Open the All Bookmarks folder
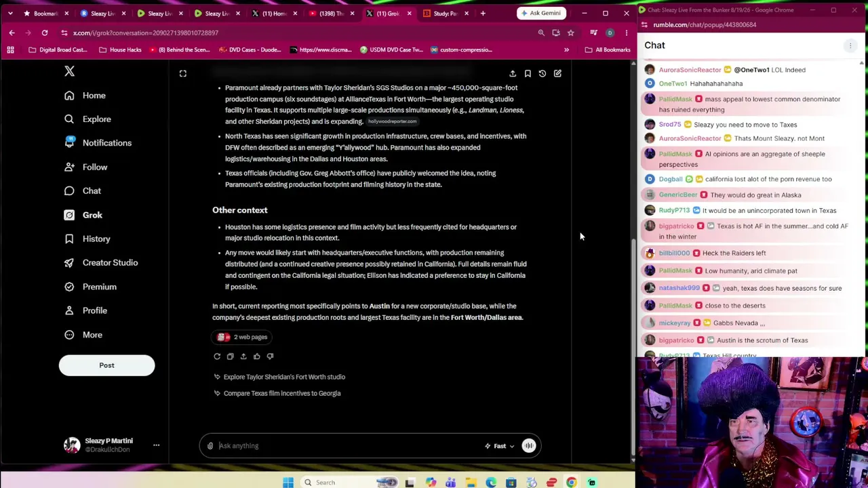The width and height of the screenshot is (868, 488). 608,49
